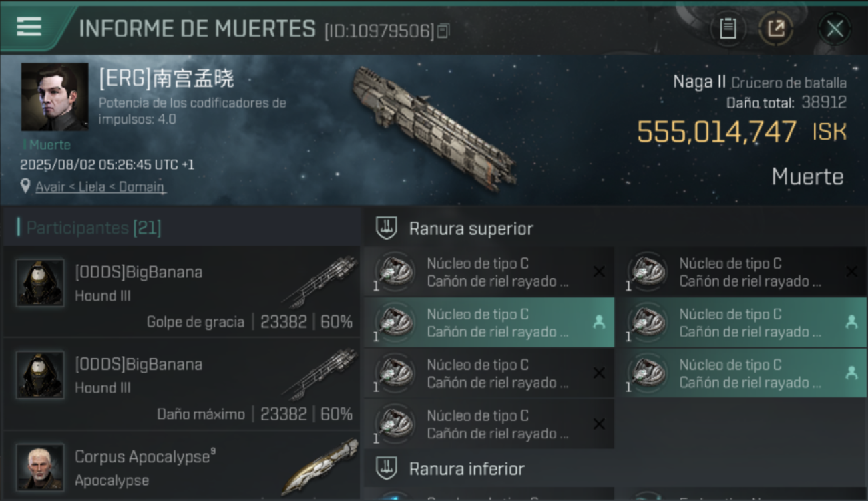
Task: Tap X icon on bottom left railgun
Action: [599, 424]
